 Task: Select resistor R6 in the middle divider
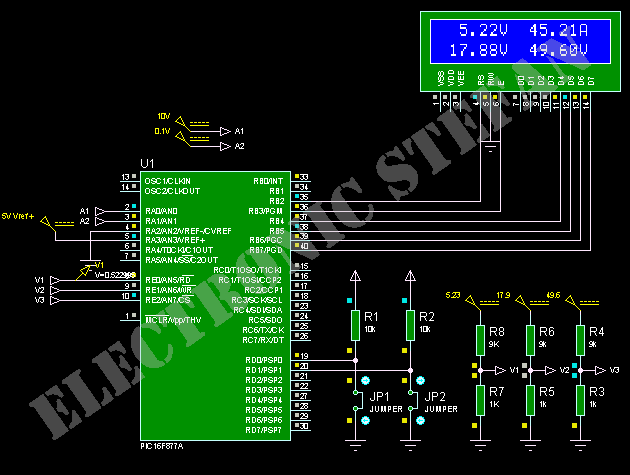529,338
